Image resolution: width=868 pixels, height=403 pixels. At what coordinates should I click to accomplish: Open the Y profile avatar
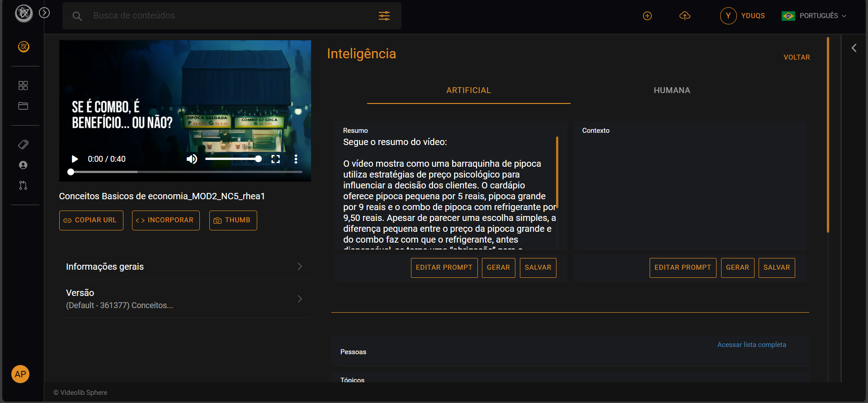(x=728, y=16)
